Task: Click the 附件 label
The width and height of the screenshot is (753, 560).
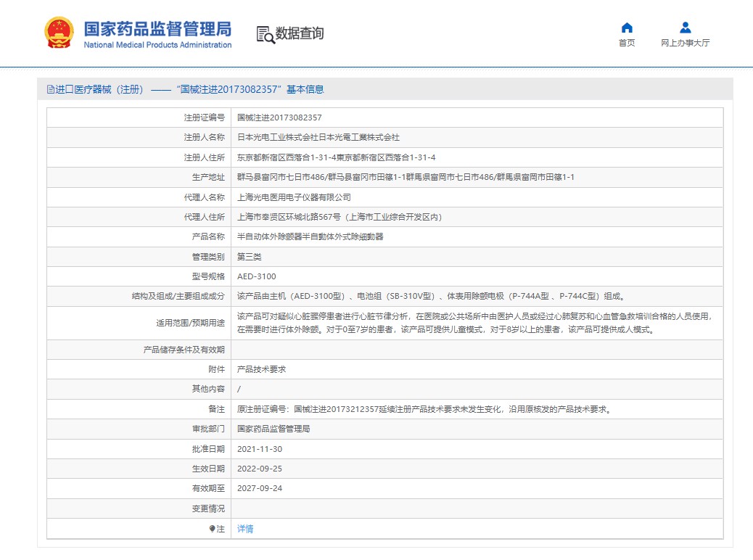Action: 217,369
